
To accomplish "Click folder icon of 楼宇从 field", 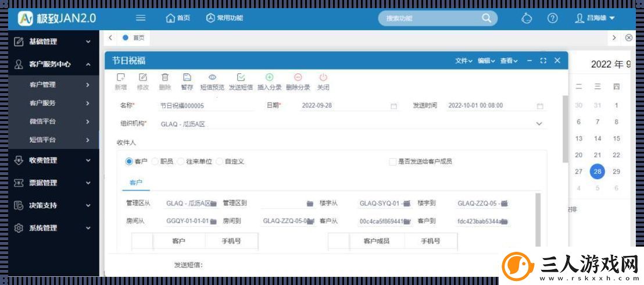I will click(x=407, y=204).
